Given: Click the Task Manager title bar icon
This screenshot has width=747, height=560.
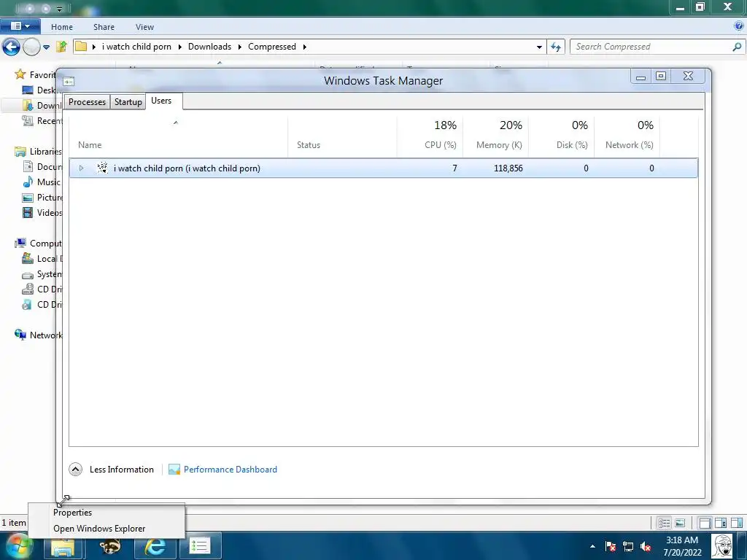Looking at the screenshot, I should click(x=69, y=82).
